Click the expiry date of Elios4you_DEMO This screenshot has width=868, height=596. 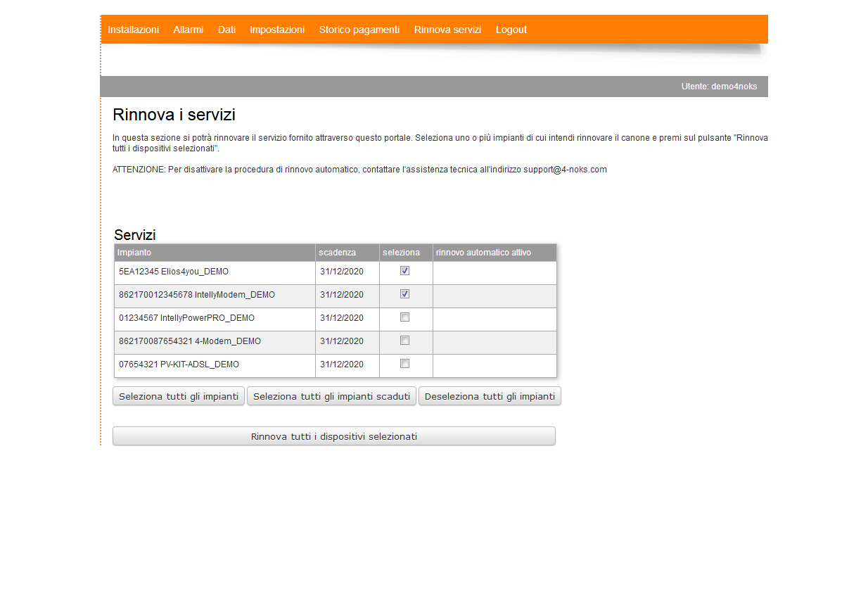[342, 272]
